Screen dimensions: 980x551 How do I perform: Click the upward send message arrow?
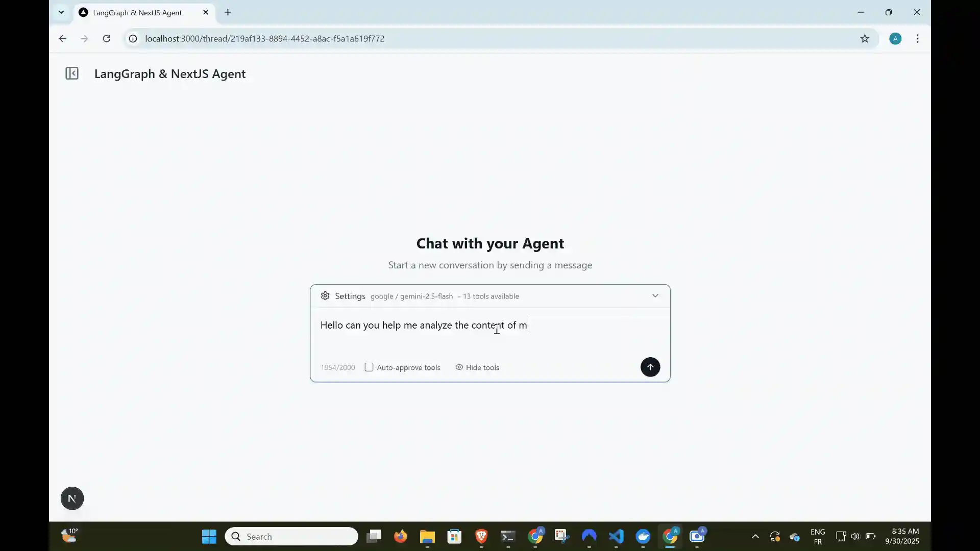pos(650,367)
